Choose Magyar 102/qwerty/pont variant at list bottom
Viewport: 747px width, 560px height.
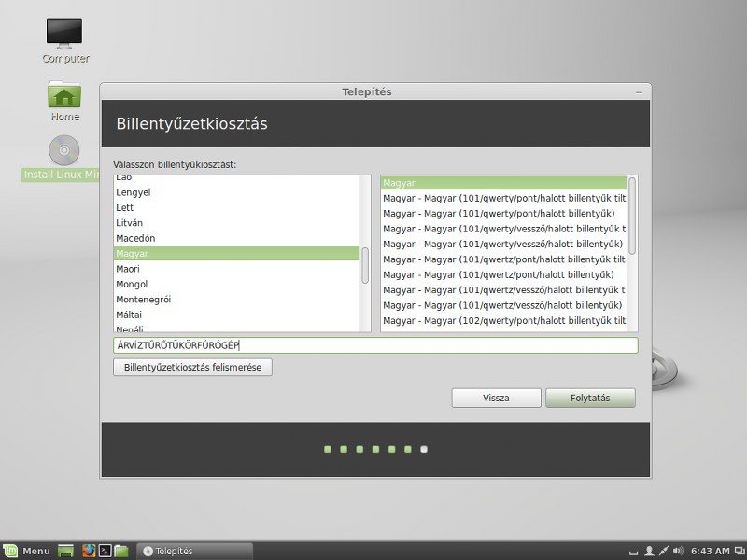pyautogui.click(x=503, y=321)
